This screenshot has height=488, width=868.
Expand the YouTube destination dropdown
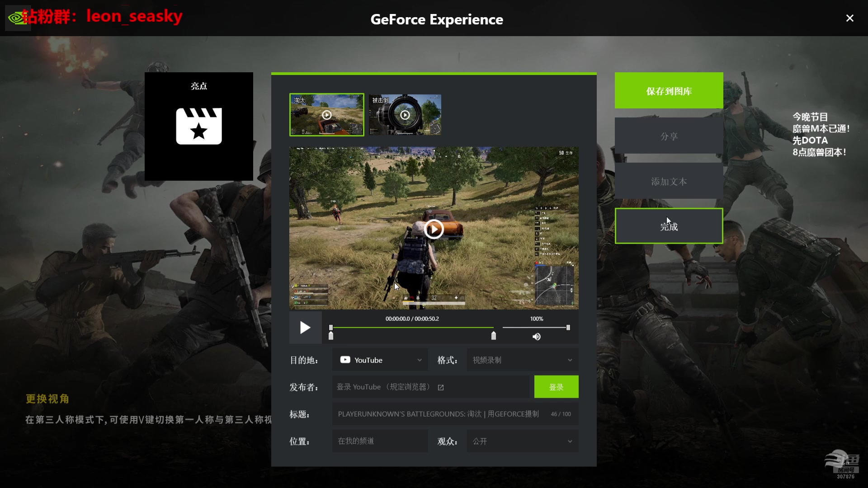tap(380, 360)
